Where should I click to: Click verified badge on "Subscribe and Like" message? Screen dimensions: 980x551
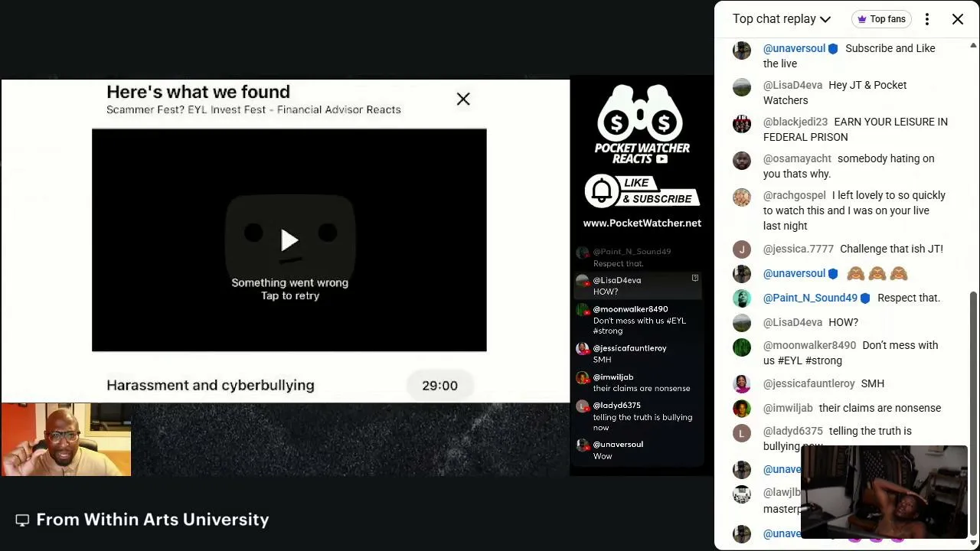pyautogui.click(x=833, y=48)
